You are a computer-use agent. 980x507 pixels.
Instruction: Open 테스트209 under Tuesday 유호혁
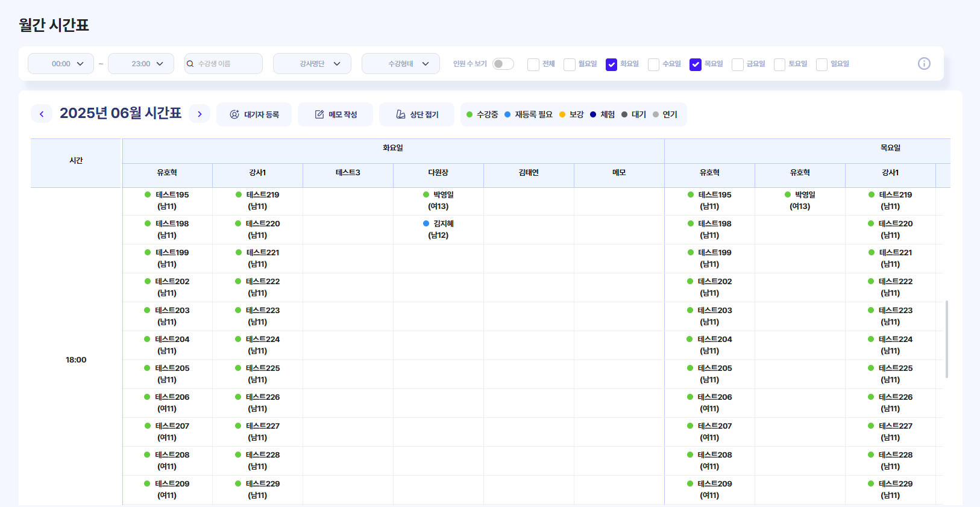[x=167, y=490]
